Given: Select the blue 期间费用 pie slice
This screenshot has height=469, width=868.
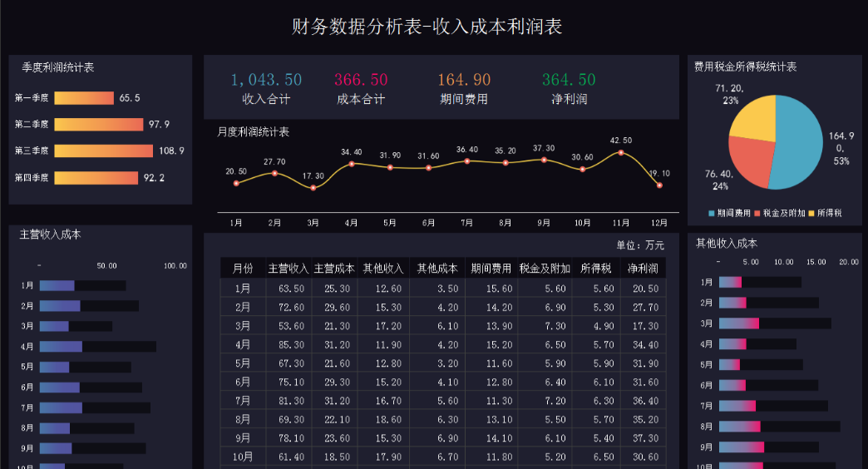Looking at the screenshot, I should pyautogui.click(x=800, y=144).
